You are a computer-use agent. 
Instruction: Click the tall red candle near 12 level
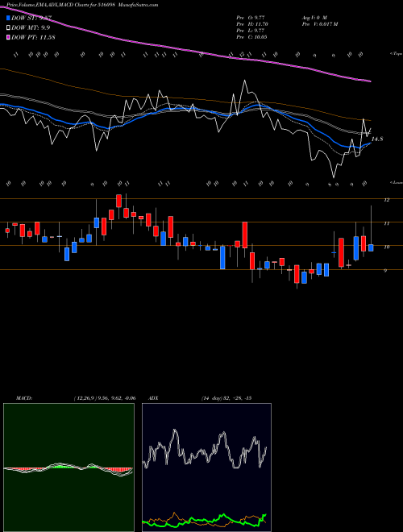tap(118, 201)
